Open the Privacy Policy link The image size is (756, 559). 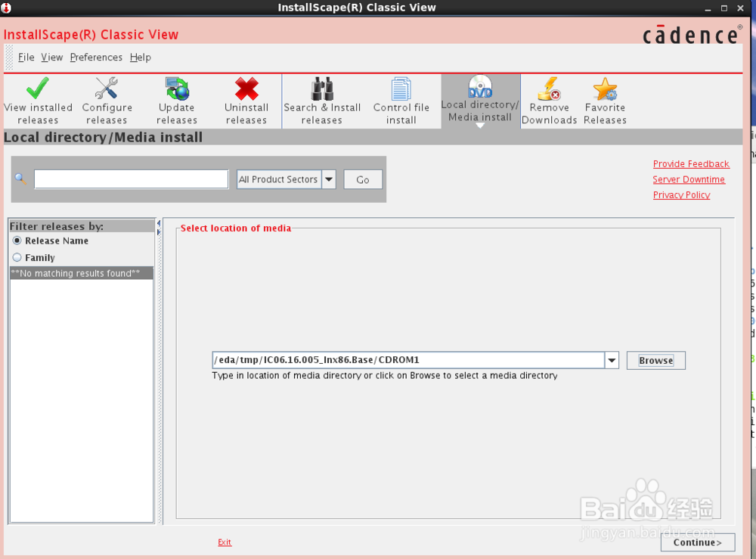[x=681, y=195]
